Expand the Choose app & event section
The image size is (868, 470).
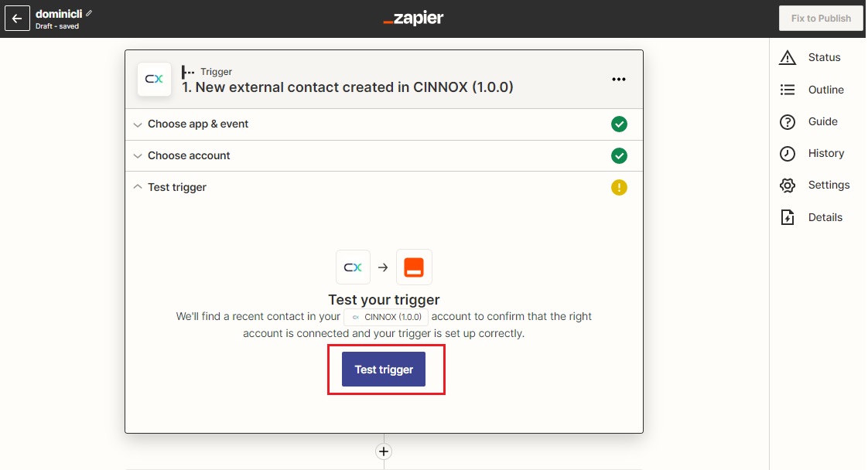pyautogui.click(x=384, y=124)
